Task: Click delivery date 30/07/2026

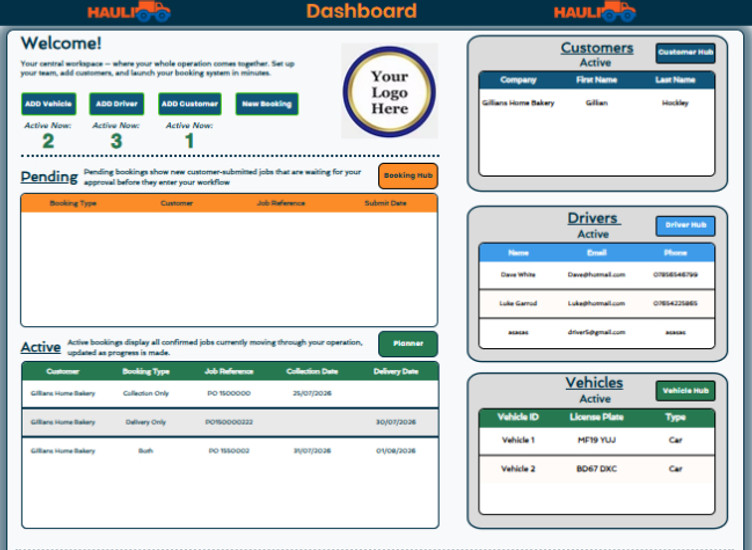Action: pyautogui.click(x=396, y=422)
